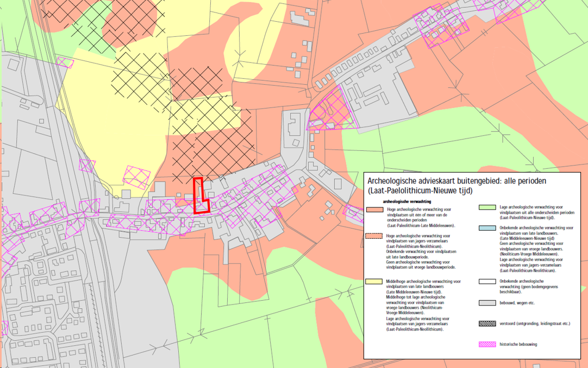This screenshot has width=588, height=368.
Task: Click the solid orange 'Hoge archeologische verwachting' legend swatch
Action: pyautogui.click(x=374, y=210)
